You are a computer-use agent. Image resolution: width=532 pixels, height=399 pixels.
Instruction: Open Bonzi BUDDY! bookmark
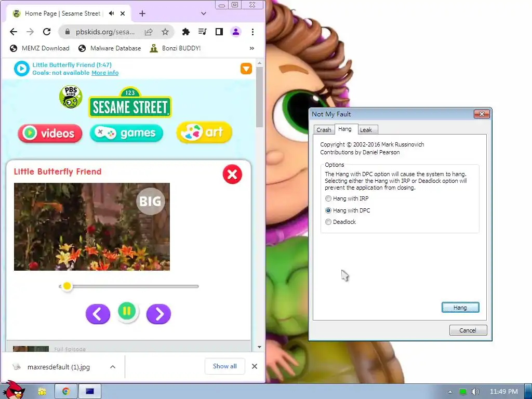(176, 48)
